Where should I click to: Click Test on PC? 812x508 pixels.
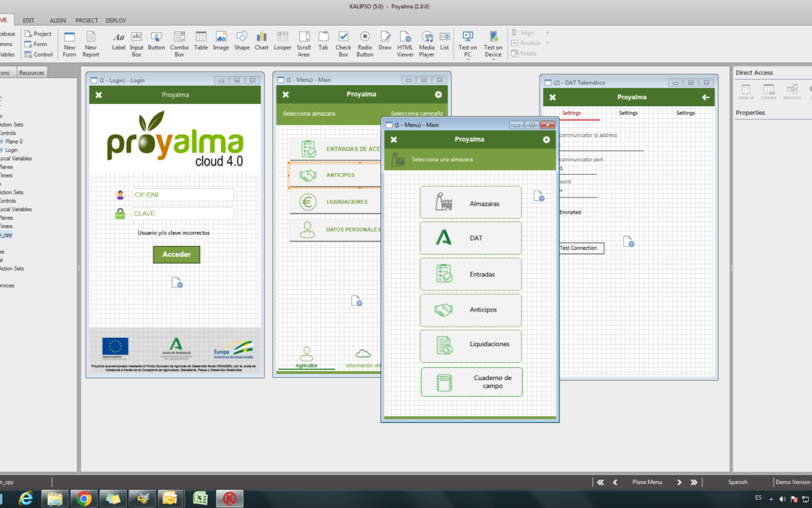click(x=468, y=43)
